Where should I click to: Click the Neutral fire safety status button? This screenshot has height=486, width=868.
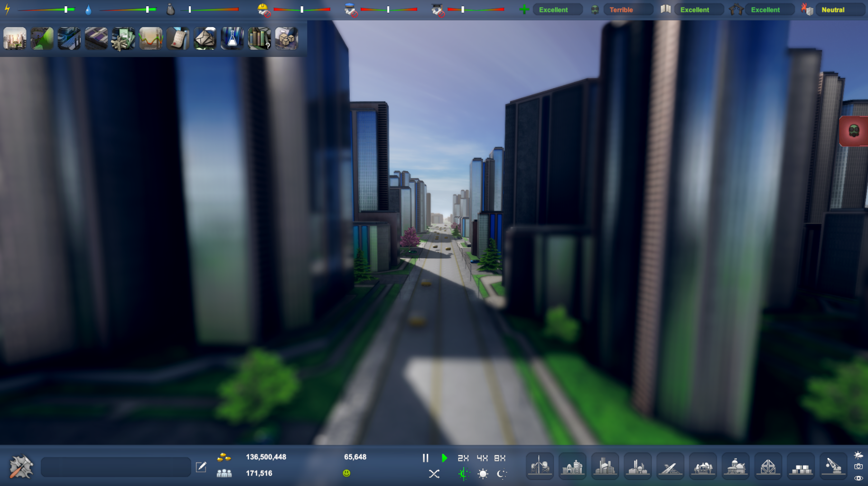pos(840,9)
